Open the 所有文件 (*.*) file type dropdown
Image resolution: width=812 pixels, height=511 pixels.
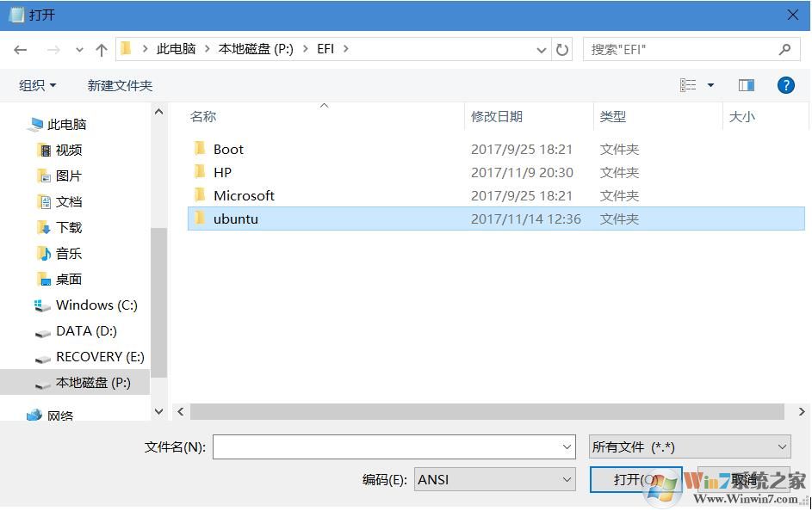point(690,446)
